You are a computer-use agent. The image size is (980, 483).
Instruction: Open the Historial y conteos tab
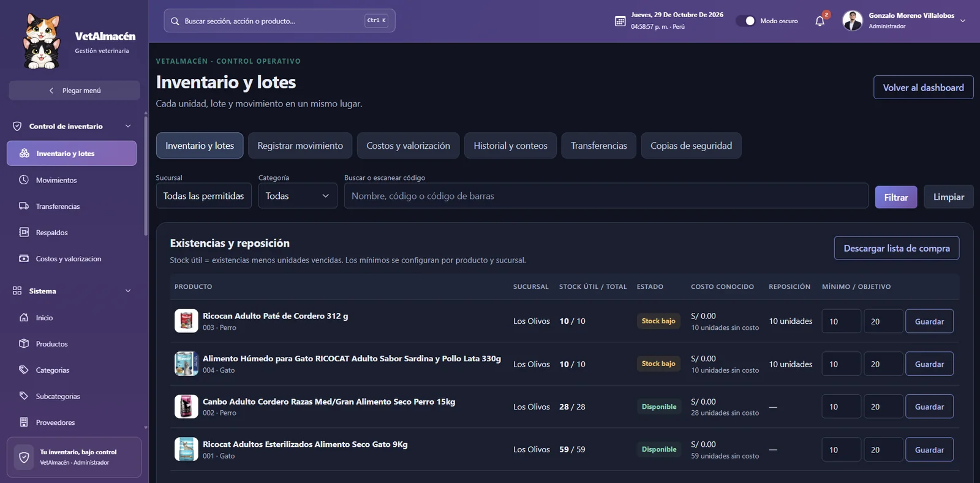511,146
